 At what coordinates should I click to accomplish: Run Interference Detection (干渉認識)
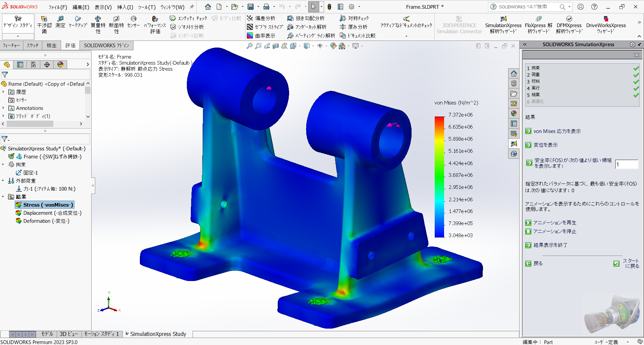tap(44, 25)
